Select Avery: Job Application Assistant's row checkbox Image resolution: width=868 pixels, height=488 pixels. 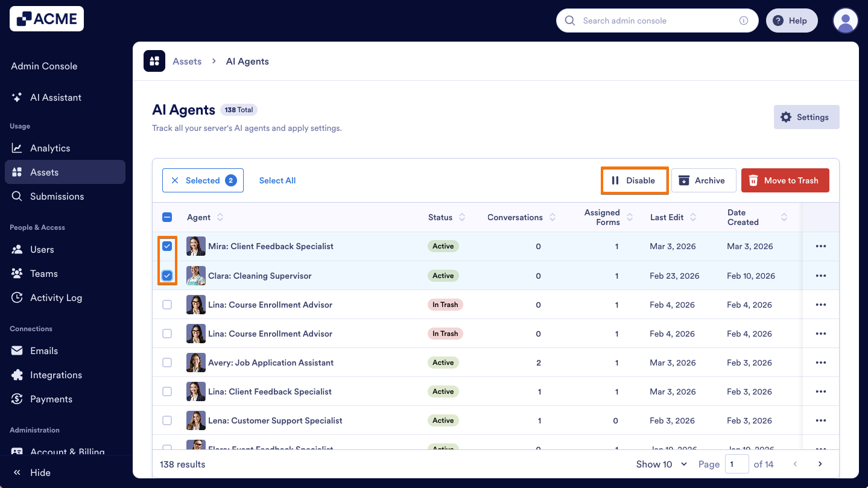[167, 362]
